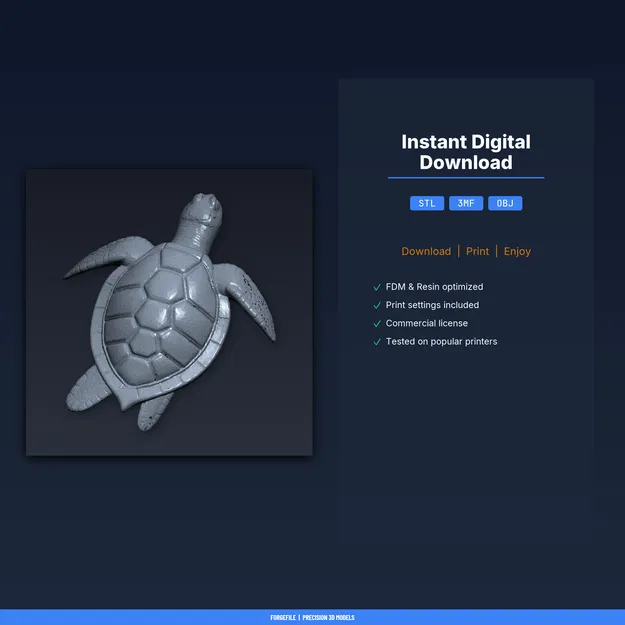625x625 pixels.
Task: Click the "Instant Digital Download" heading
Action: coord(466,152)
